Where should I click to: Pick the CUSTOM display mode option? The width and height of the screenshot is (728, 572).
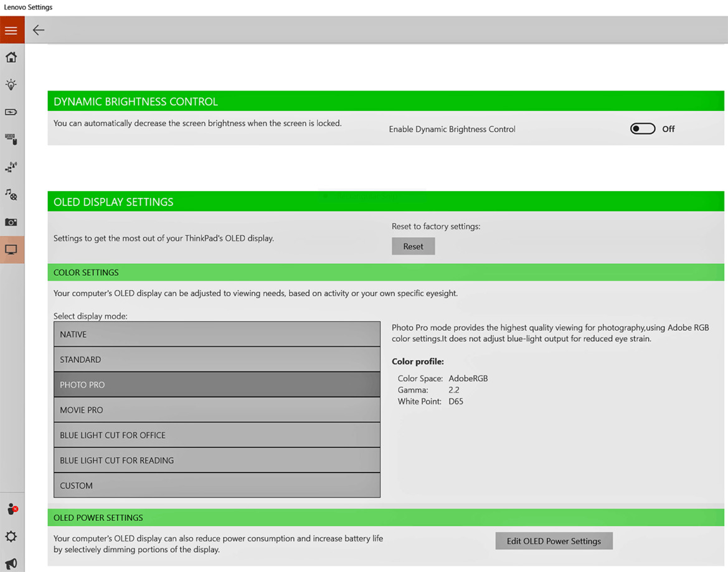click(217, 485)
